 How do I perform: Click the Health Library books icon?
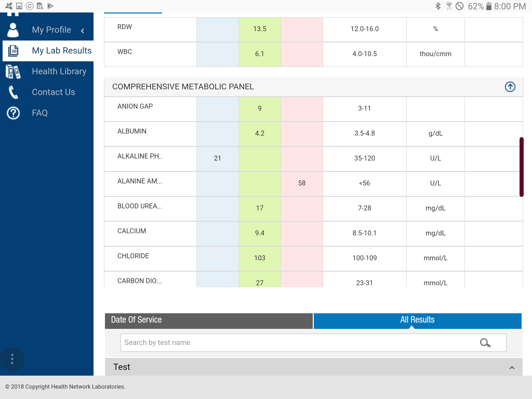(13, 71)
